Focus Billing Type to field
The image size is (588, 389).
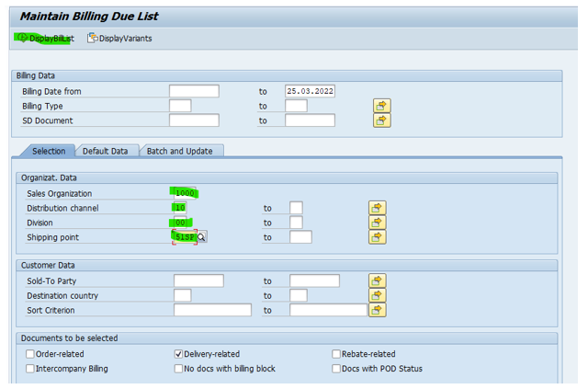coord(296,106)
